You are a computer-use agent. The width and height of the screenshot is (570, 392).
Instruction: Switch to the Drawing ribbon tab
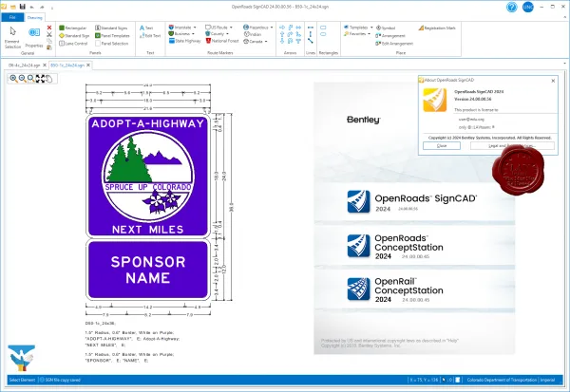(34, 17)
